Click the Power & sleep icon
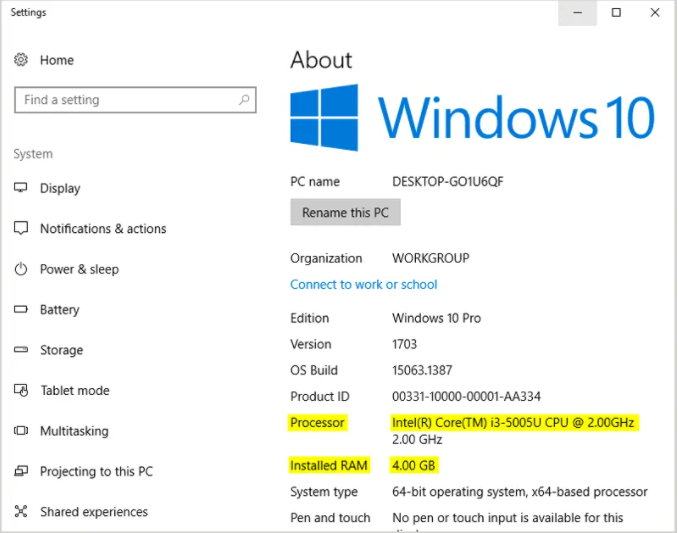The width and height of the screenshot is (678, 533). tap(21, 269)
